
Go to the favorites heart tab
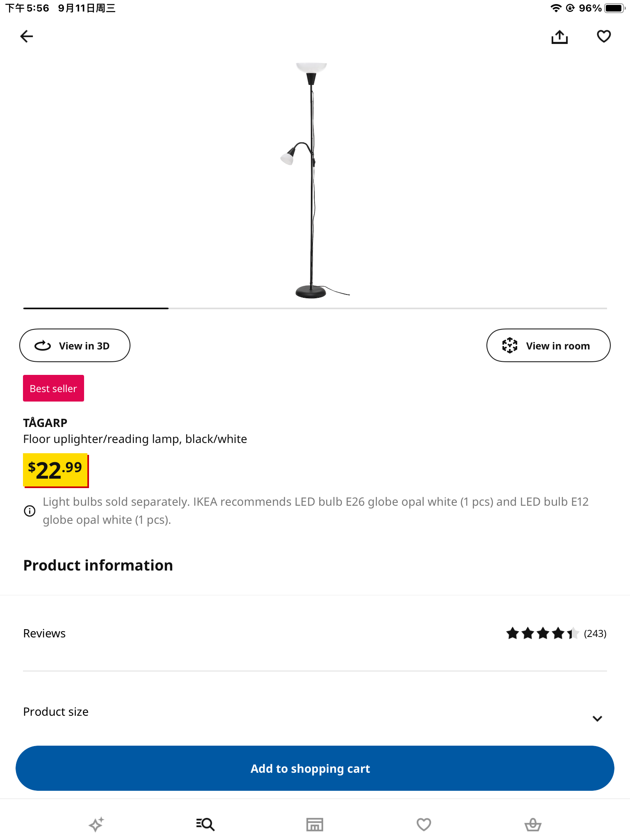pyautogui.click(x=424, y=824)
